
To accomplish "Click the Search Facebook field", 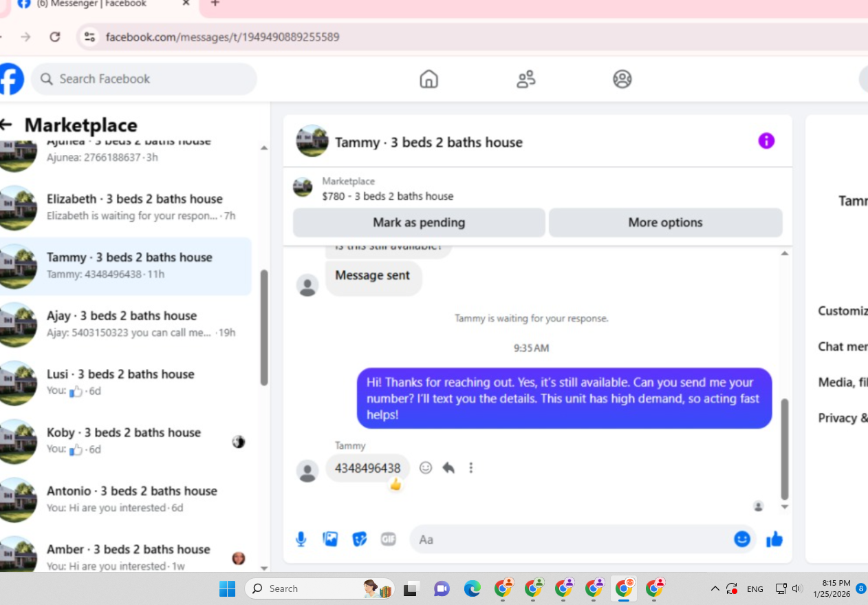I will (x=144, y=79).
